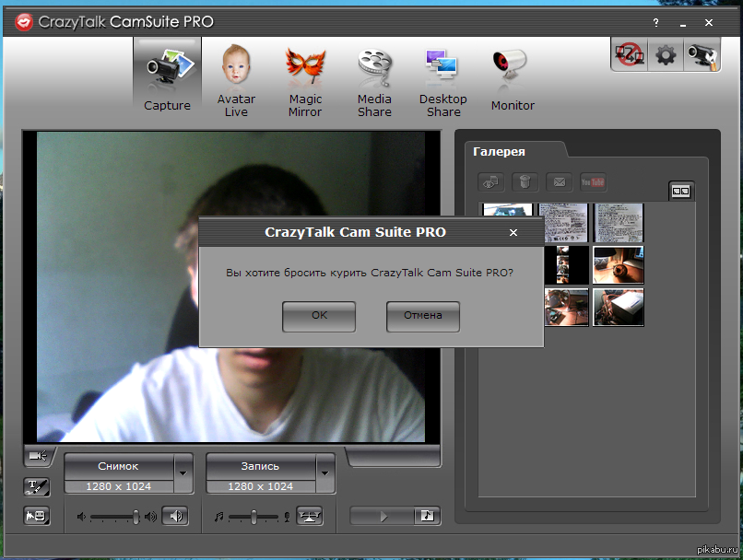This screenshot has height=560, width=743.
Task: Click the YouTube upload icon in gallery
Action: click(x=593, y=182)
